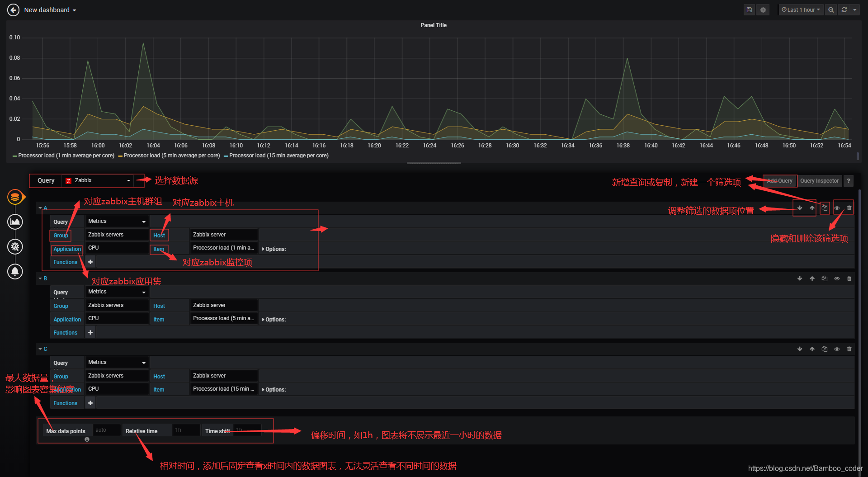Open the Last 1 hour time picker
This screenshot has height=477, width=868.
point(801,10)
